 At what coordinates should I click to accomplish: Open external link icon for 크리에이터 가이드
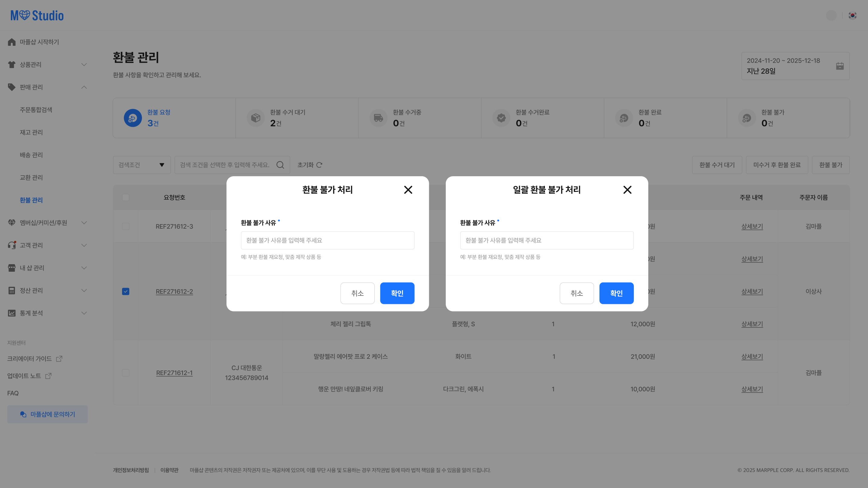[x=59, y=359]
